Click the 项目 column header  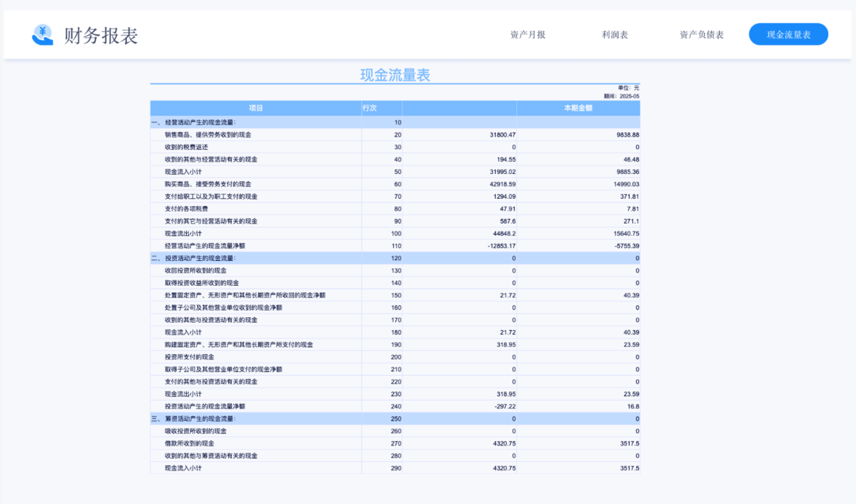click(x=255, y=108)
